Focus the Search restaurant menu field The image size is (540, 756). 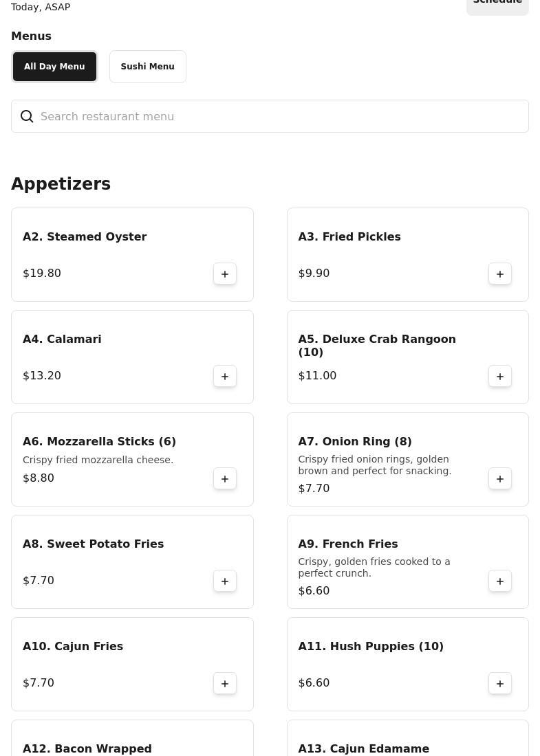pos(275,116)
